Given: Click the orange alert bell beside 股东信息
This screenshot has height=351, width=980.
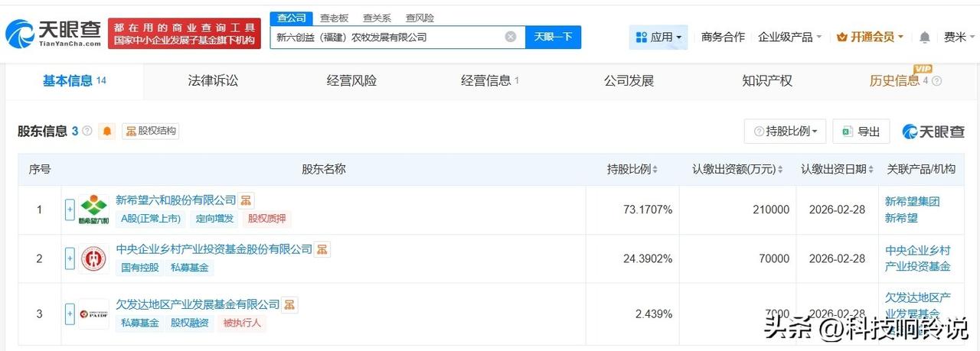Looking at the screenshot, I should pyautogui.click(x=107, y=132).
